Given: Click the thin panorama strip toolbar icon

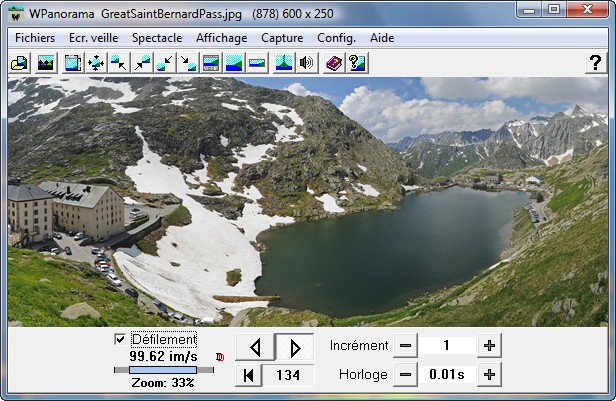Looking at the screenshot, I should (x=257, y=63).
